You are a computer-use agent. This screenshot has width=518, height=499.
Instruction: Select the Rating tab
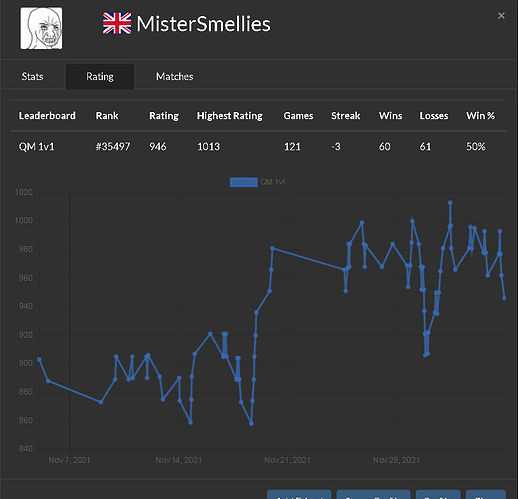pyautogui.click(x=100, y=76)
